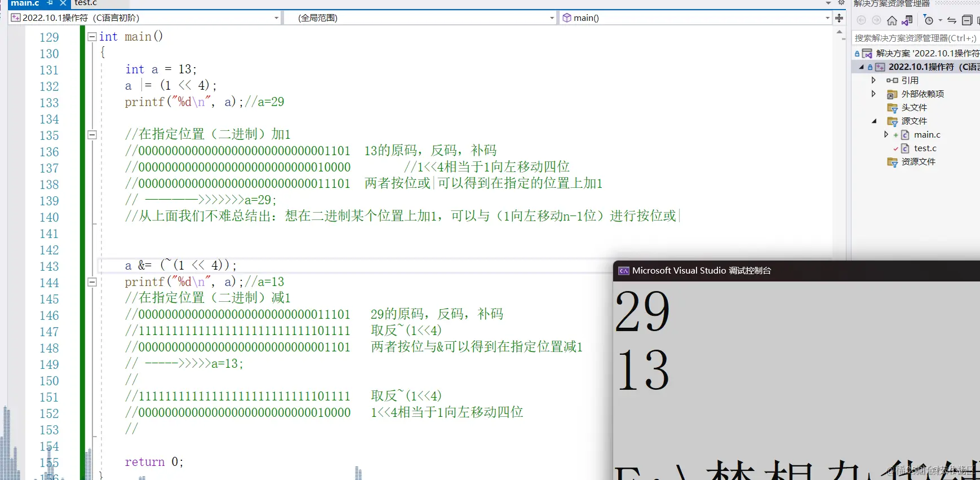Click on 'a |= (1 << 4);' line
The height and width of the screenshot is (480, 980).
pos(171,86)
